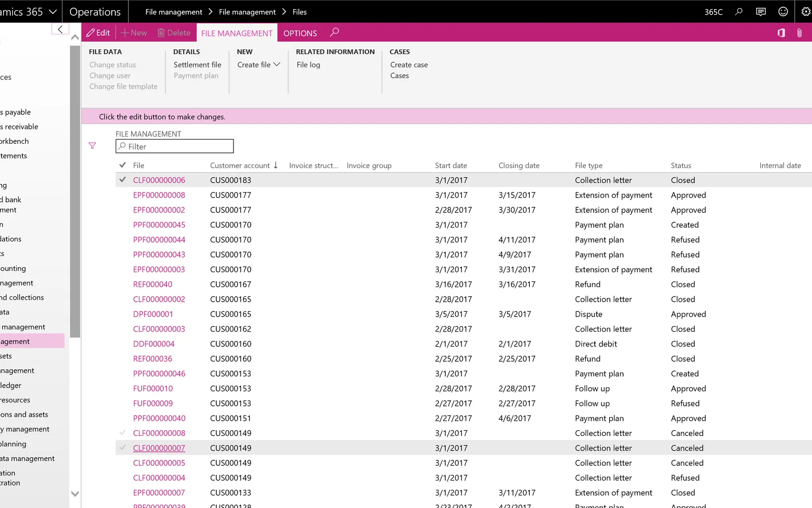The width and height of the screenshot is (812, 508).
Task: Open the Cases action
Action: (399, 75)
